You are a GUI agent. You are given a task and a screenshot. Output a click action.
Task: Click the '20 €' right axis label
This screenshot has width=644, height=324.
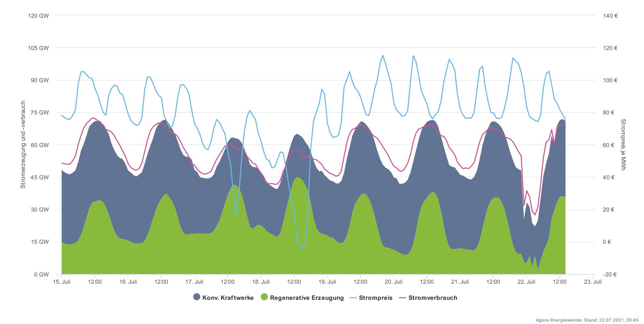pyautogui.click(x=609, y=210)
